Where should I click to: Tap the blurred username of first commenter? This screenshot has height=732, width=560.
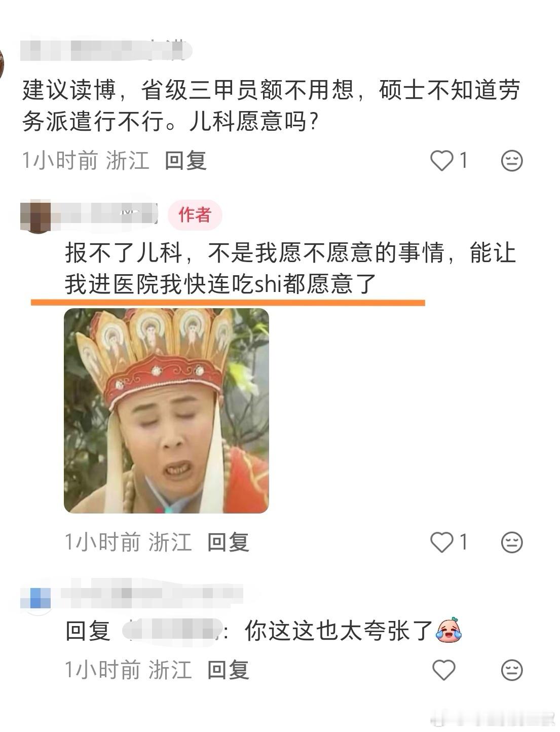coord(106,51)
